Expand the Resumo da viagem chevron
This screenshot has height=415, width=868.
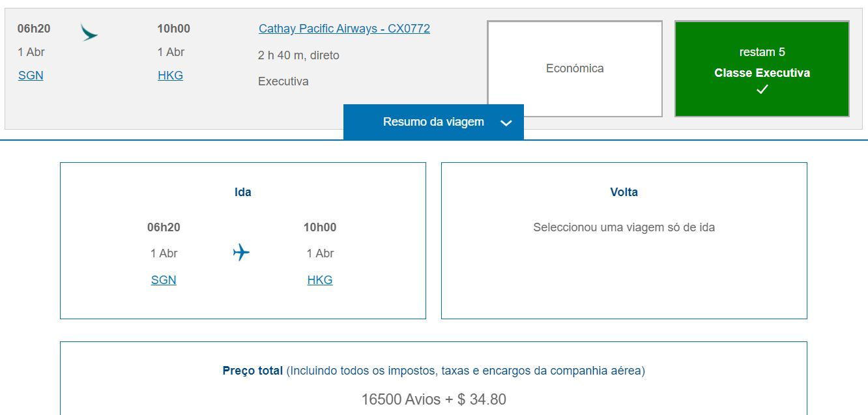(506, 122)
